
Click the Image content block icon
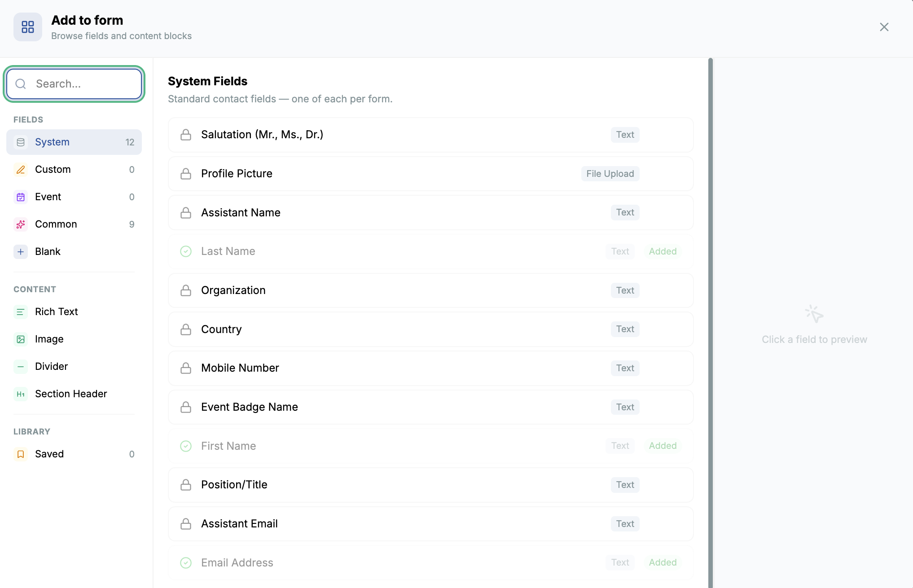pyautogui.click(x=21, y=339)
